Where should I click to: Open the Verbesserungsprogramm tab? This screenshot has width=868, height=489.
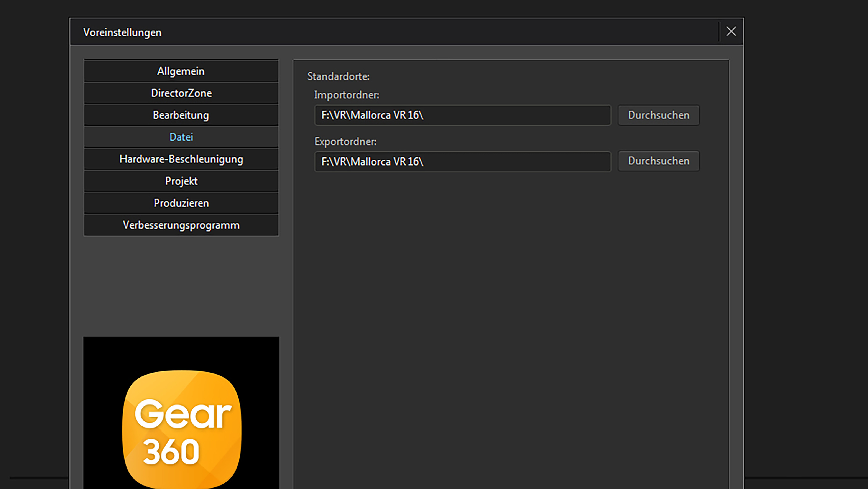click(x=181, y=225)
